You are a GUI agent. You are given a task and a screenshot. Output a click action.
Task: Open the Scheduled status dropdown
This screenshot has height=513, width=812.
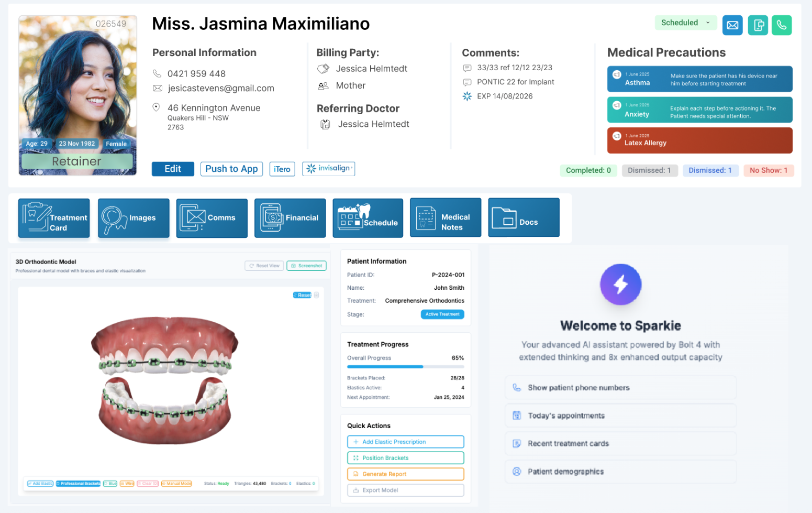[686, 23]
